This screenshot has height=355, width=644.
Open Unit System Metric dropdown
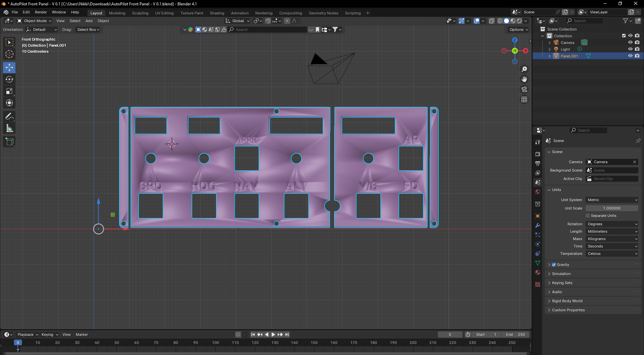612,200
